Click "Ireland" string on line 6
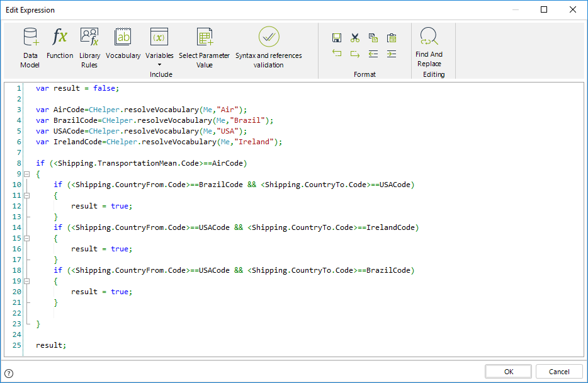Viewport: 588px width, 383px height. [254, 142]
